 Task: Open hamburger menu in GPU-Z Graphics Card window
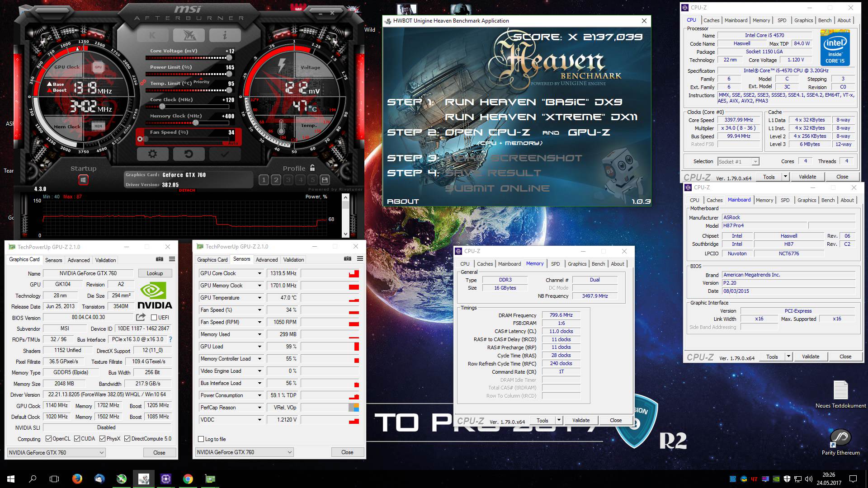pos(172,259)
